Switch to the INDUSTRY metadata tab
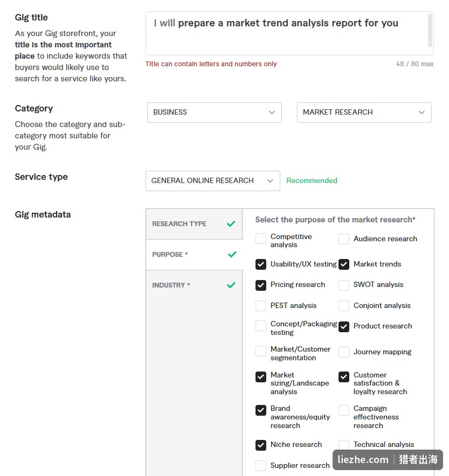Image resolution: width=449 pixels, height=476 pixels. tap(194, 285)
